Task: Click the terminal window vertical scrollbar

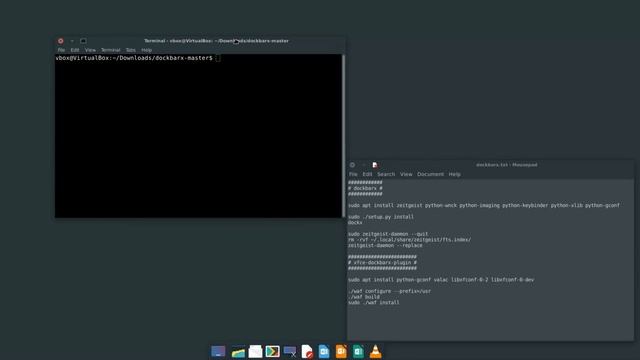Action: click(343, 136)
